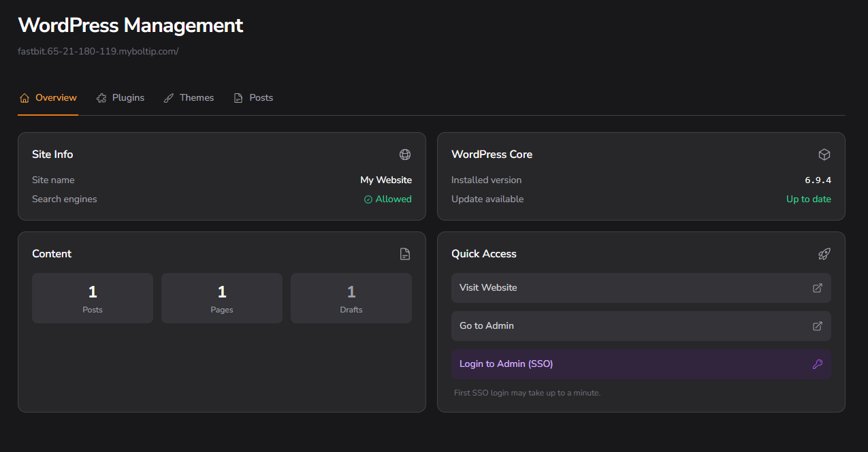Click the puzzle-piece Plugins icon

[101, 98]
